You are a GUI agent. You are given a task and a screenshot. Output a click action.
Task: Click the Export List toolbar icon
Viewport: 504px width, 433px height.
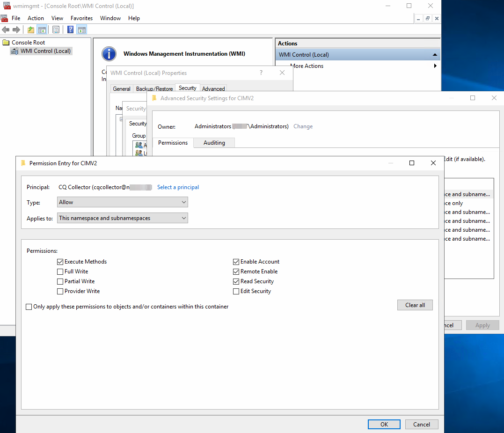pos(56,30)
